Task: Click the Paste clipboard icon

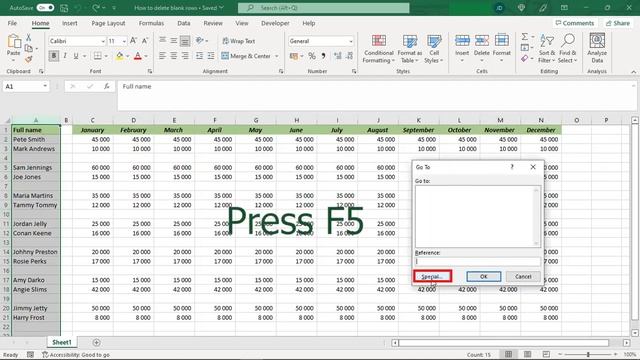Action: tap(13, 42)
